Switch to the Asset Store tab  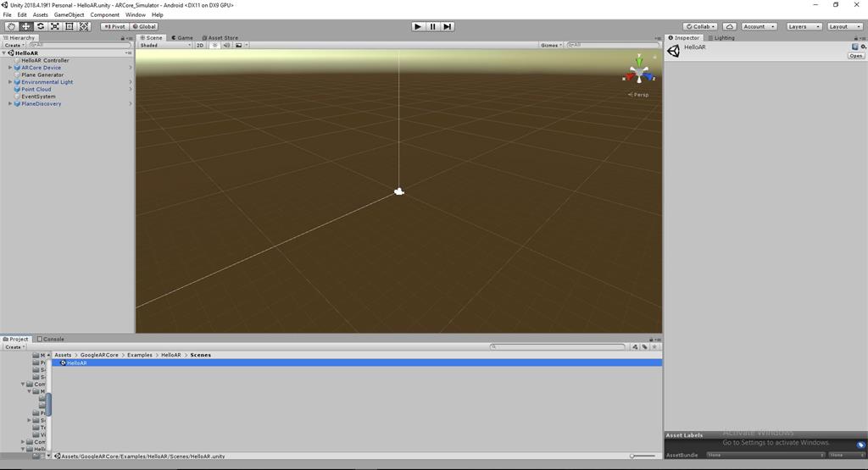tap(220, 38)
